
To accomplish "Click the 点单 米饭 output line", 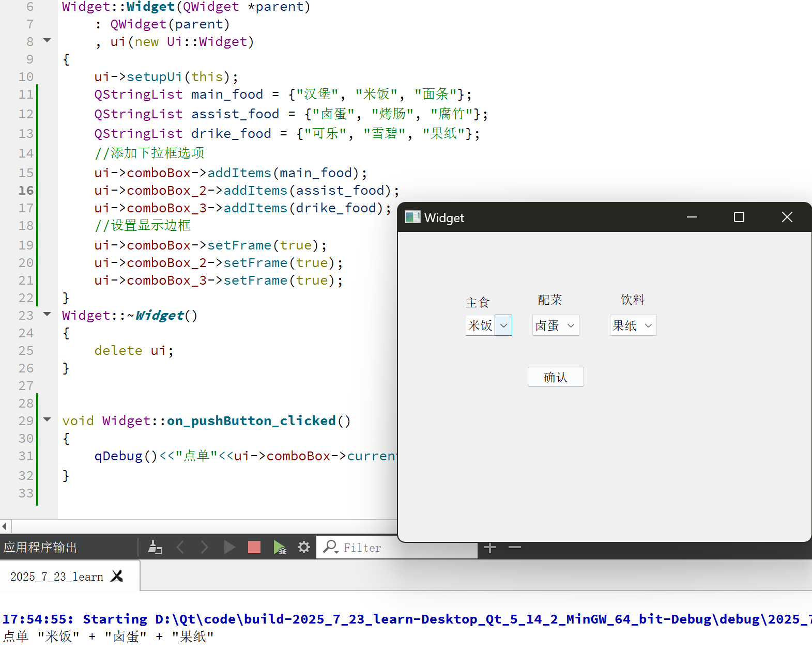I will [x=108, y=636].
